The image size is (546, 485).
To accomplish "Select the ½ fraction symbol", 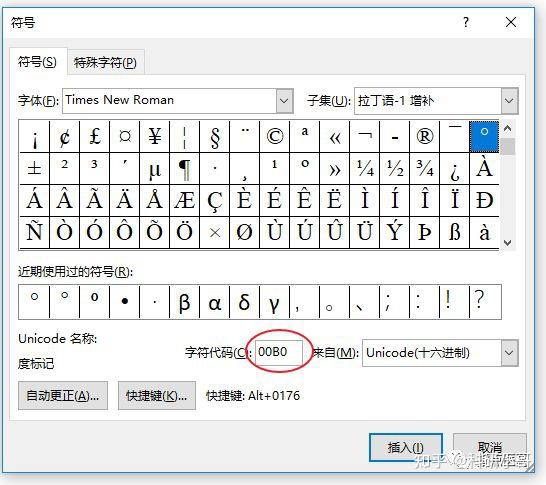I will point(395,169).
